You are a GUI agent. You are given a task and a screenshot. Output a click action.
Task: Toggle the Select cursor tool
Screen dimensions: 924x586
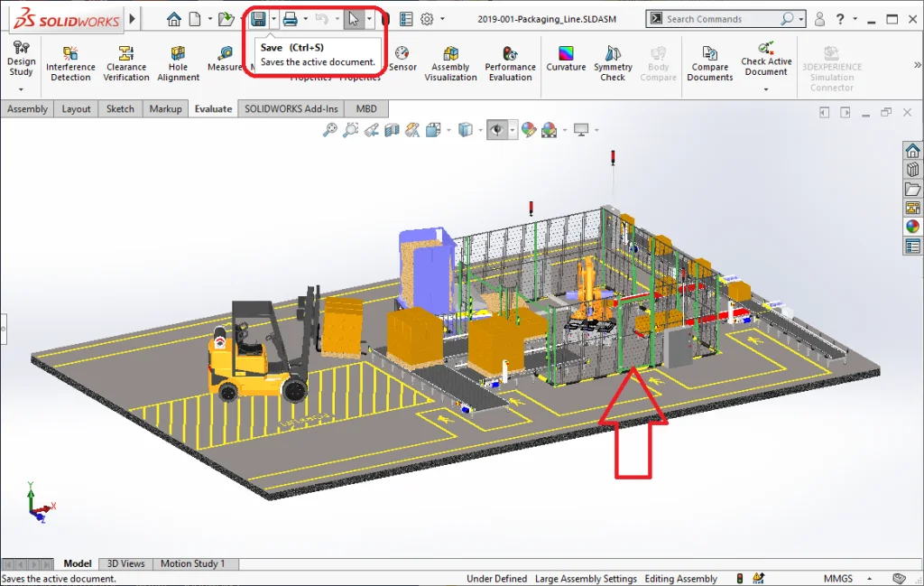coord(354,19)
